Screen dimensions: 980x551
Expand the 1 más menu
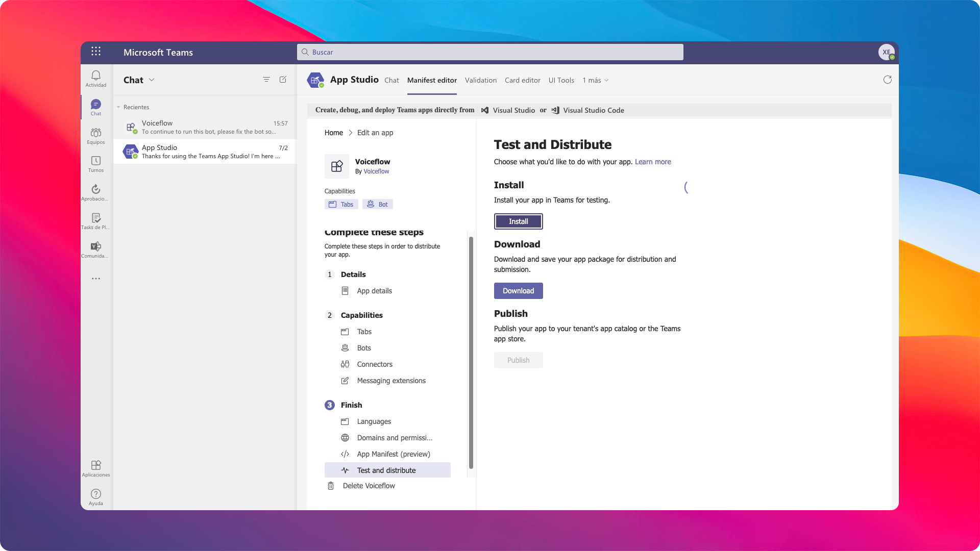tap(595, 80)
